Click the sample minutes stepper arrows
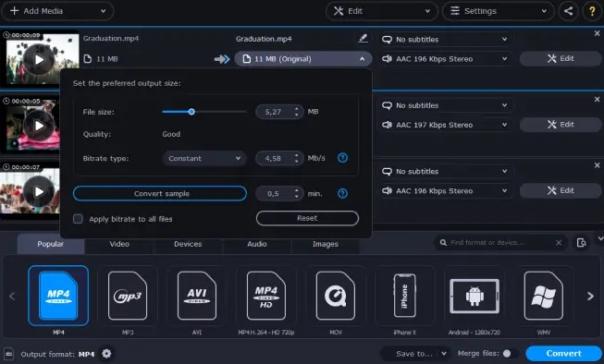The width and height of the screenshot is (604, 364). (296, 193)
